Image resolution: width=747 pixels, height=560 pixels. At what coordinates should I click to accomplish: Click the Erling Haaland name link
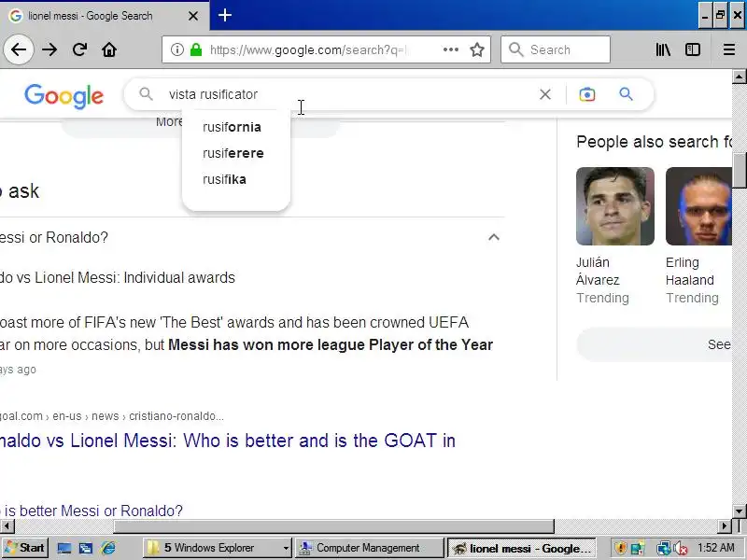pyautogui.click(x=689, y=271)
